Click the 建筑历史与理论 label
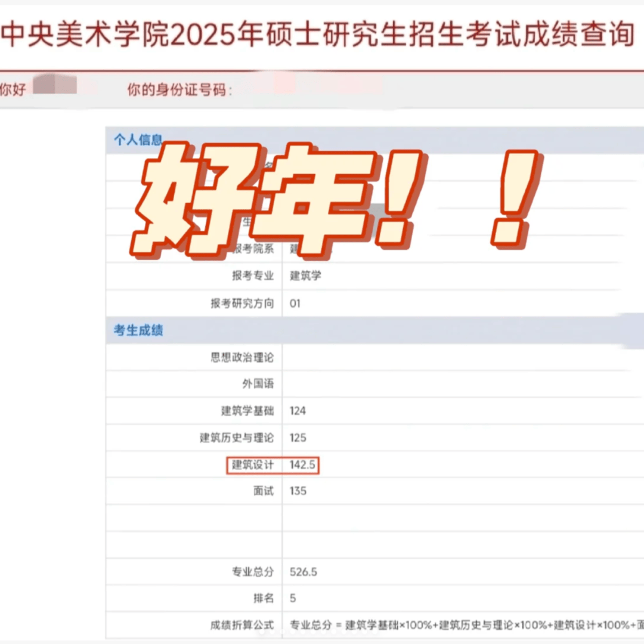 pos(237,438)
